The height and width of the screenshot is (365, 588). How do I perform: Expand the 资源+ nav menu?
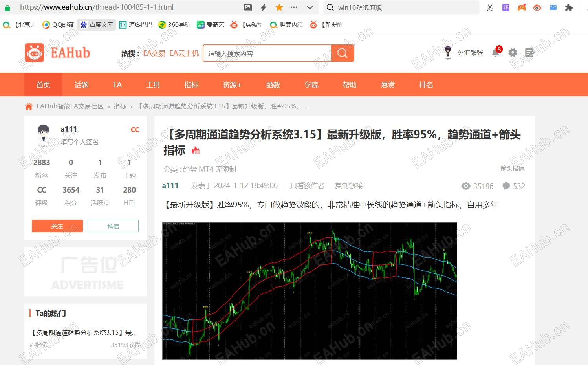232,84
